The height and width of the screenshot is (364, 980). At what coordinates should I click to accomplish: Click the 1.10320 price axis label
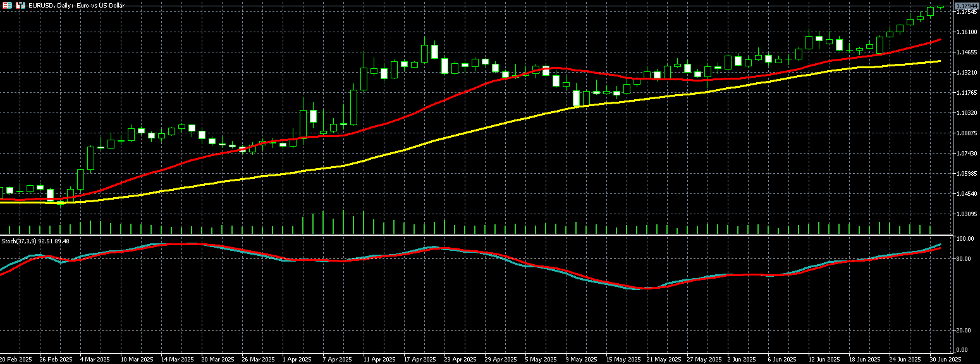pos(967,113)
